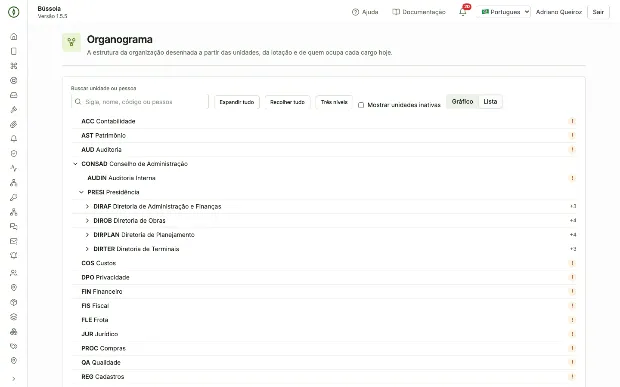Enable Mostrar unidades inativas checkbox
Screen dimensions: 620x387
tap(361, 105)
